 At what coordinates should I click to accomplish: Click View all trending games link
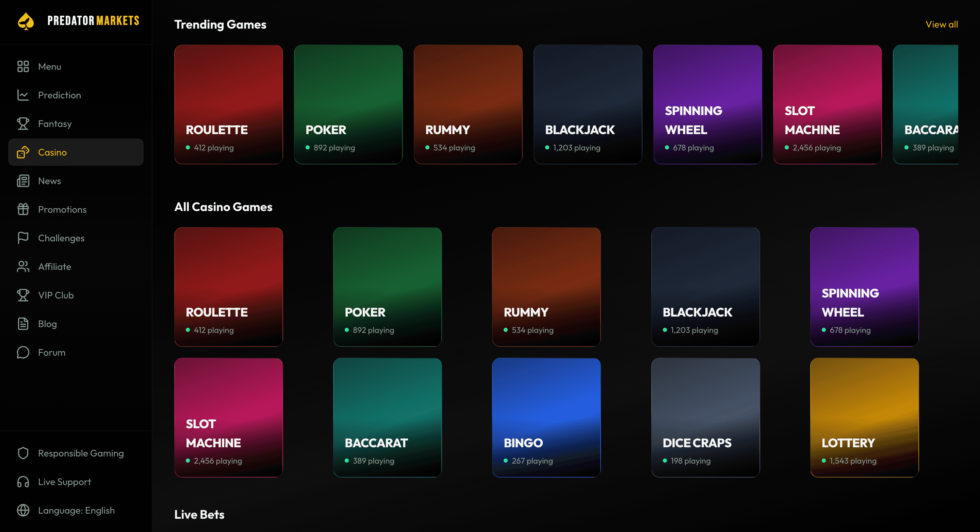pos(942,25)
